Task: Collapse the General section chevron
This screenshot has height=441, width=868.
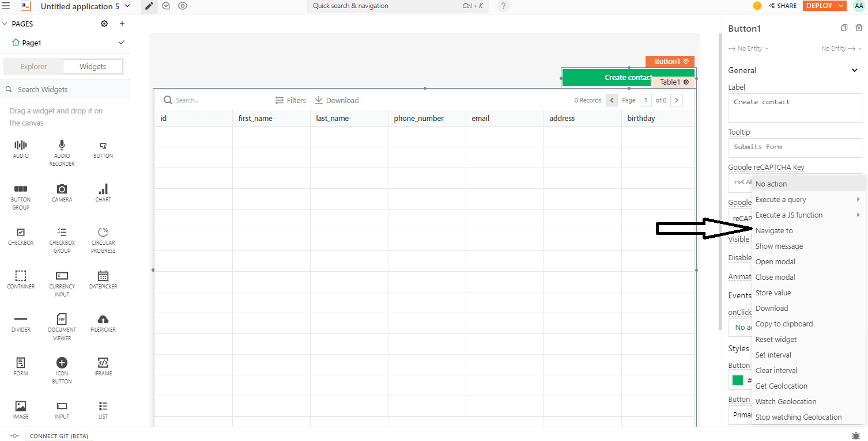Action: click(x=855, y=70)
